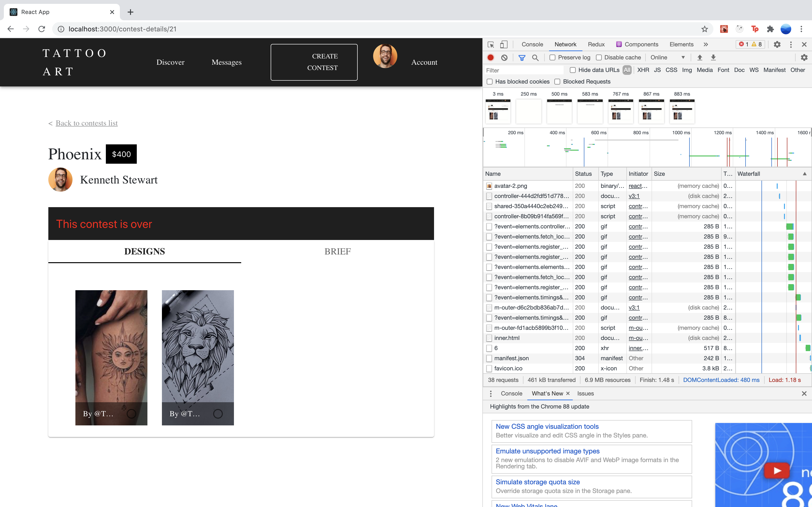812x507 pixels.
Task: Switch to the Console tab
Action: click(532, 44)
